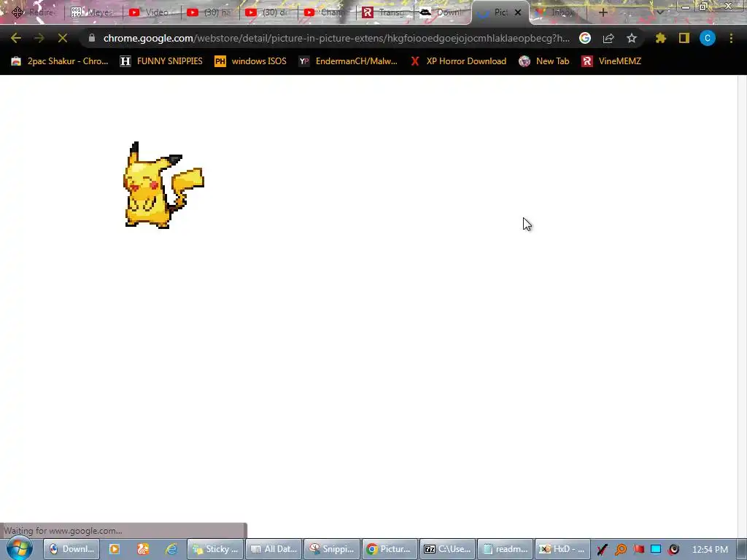Open the Downl... taskbar window
Viewport: 747px width, 560px height.
(71, 549)
